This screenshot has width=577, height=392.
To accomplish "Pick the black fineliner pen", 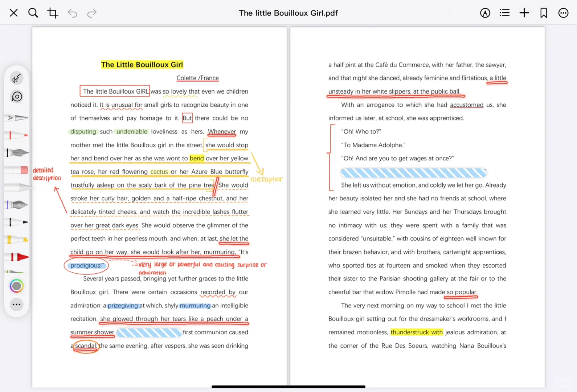I will click(17, 222).
